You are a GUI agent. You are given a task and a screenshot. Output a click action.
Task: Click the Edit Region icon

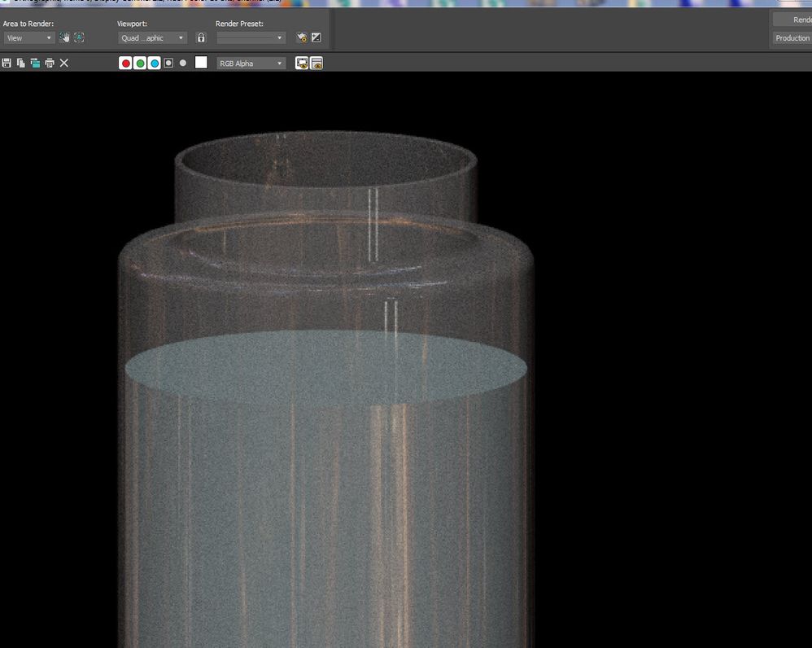[x=64, y=37]
